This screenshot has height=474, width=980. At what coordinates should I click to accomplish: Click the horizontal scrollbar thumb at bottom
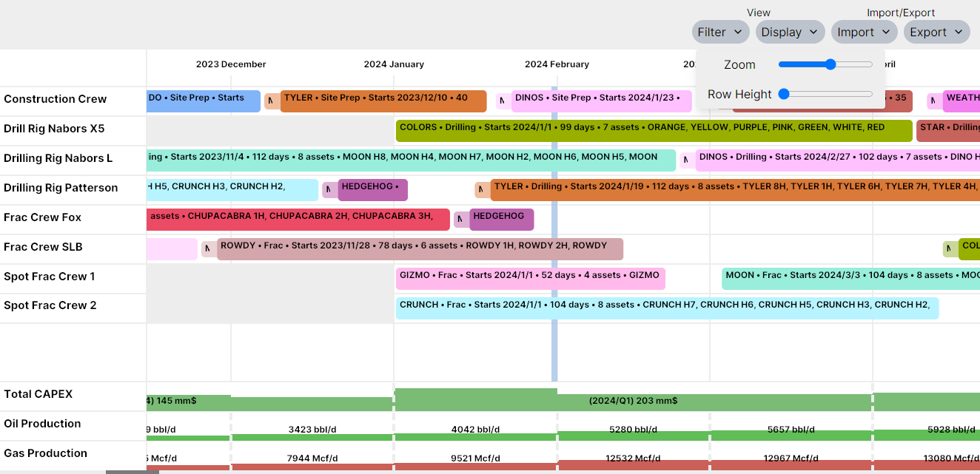(x=127, y=471)
